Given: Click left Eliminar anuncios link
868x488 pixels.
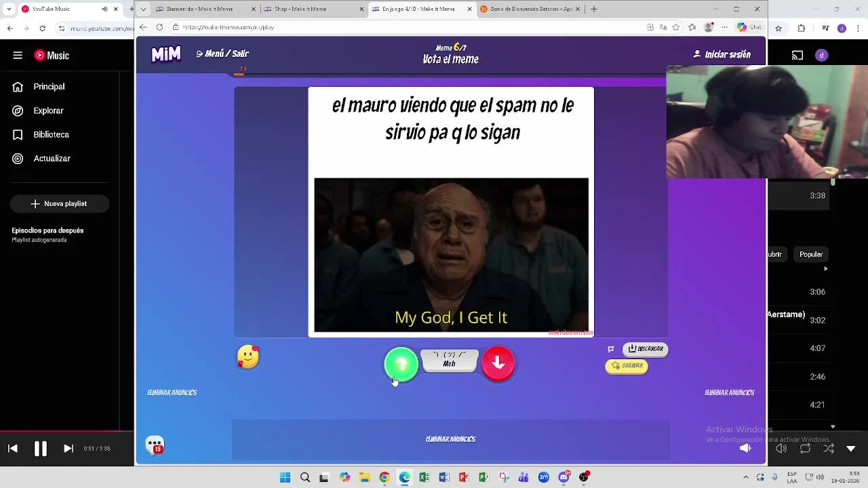Looking at the screenshot, I should (x=172, y=392).
